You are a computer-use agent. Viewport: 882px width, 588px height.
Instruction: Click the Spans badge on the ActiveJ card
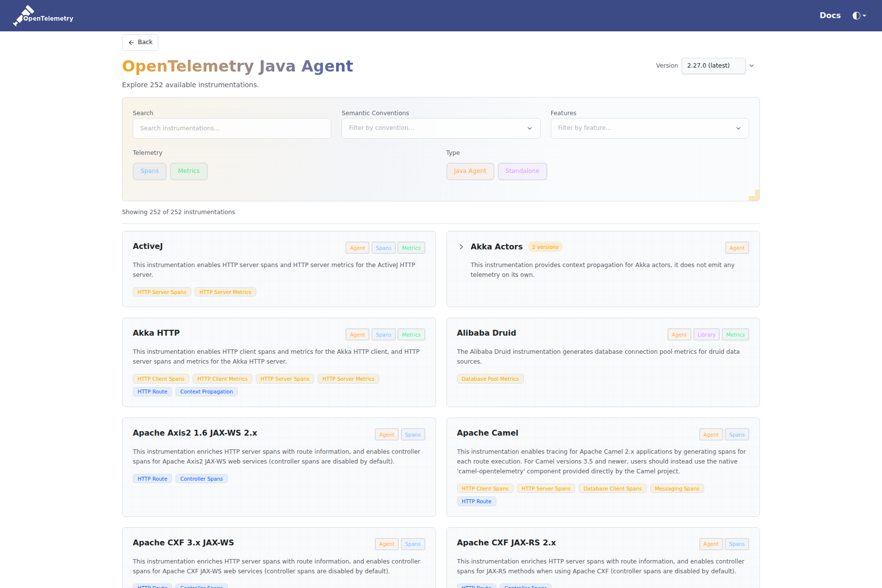click(x=384, y=248)
